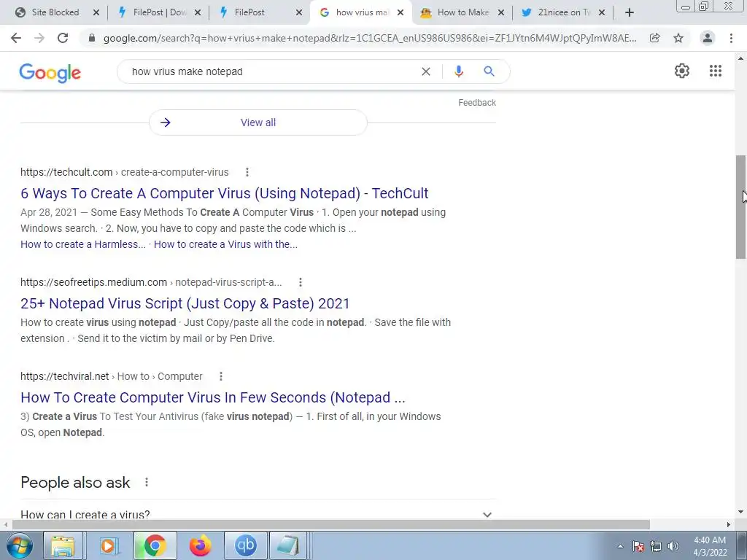Click the scroll down arrow
The image size is (747, 560).
[x=740, y=512]
